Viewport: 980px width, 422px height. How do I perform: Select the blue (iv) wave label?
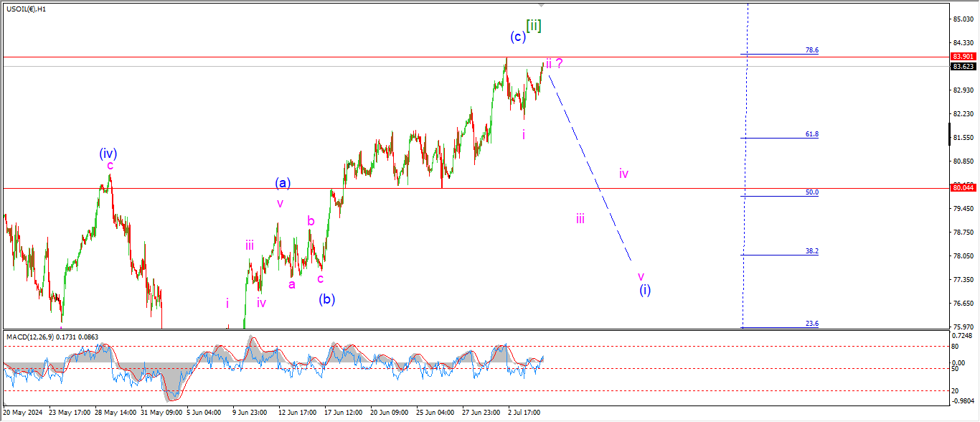pyautogui.click(x=108, y=153)
